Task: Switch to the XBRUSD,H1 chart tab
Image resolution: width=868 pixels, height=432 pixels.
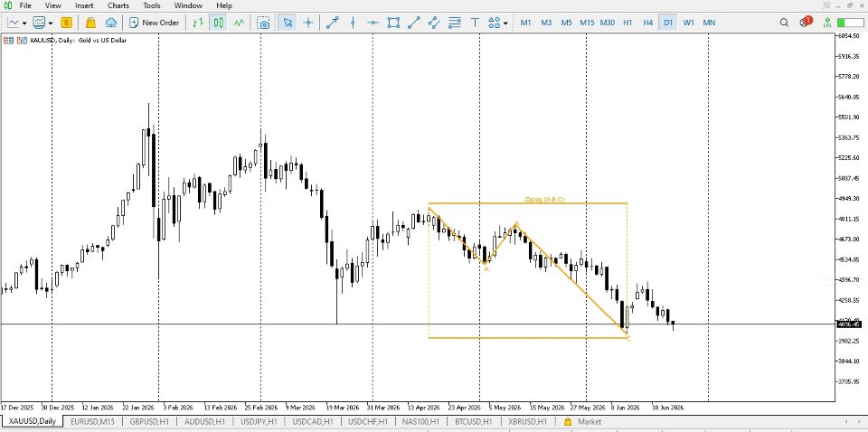Action: (x=527, y=421)
